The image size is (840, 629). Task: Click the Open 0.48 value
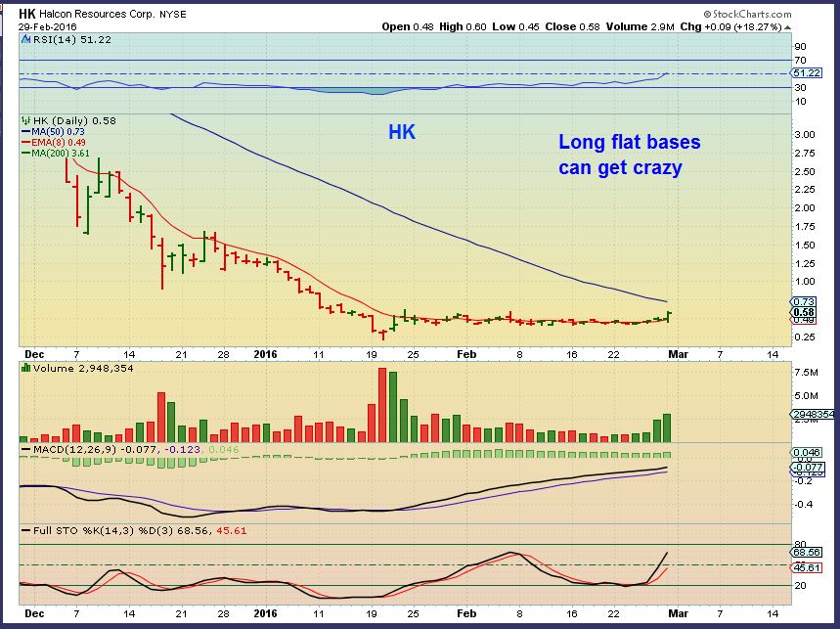[x=408, y=26]
